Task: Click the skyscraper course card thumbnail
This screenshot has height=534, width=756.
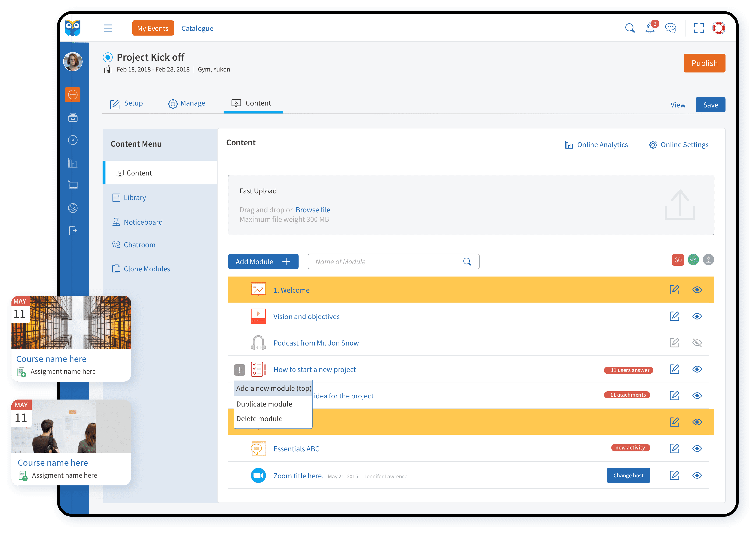Action: [x=71, y=323]
